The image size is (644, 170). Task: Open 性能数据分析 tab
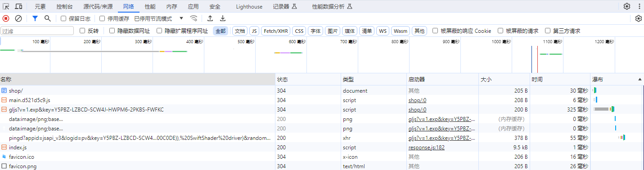[332, 7]
